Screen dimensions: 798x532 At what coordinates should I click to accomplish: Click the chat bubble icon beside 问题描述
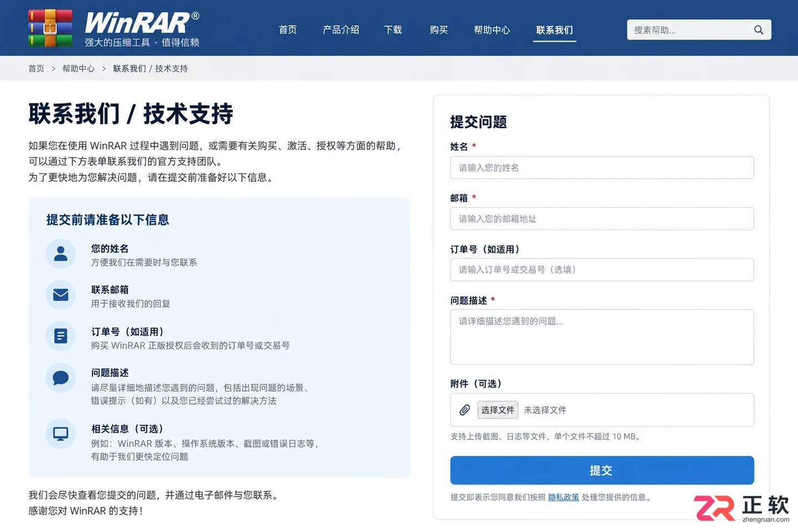60,378
